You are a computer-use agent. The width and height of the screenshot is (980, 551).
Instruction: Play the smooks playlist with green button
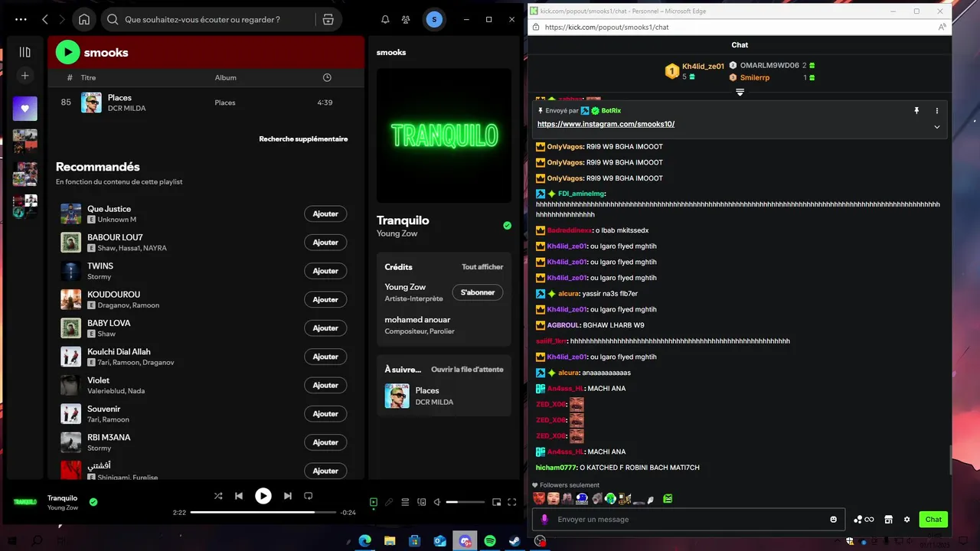(67, 52)
